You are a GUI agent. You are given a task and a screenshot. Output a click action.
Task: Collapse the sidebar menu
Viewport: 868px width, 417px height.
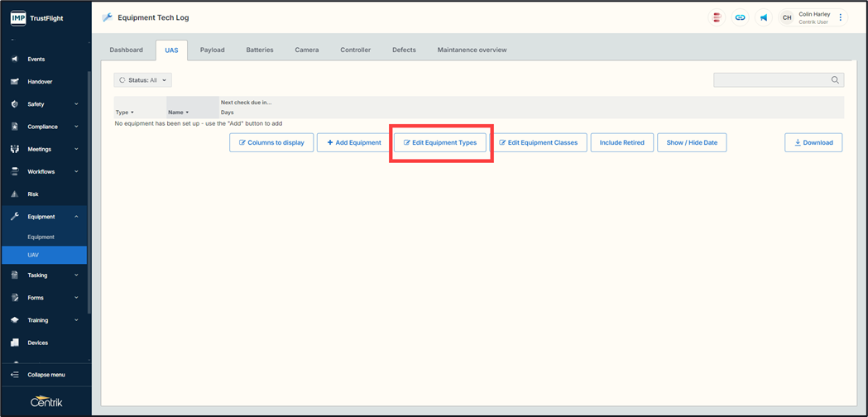tap(46, 375)
